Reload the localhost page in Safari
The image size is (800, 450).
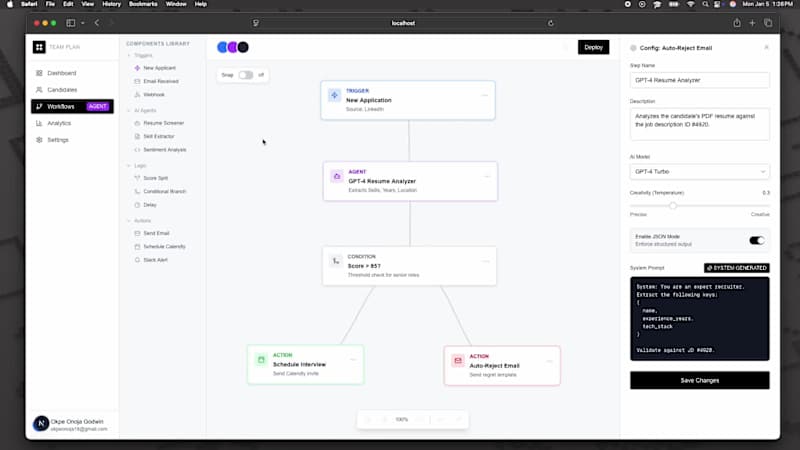551,23
